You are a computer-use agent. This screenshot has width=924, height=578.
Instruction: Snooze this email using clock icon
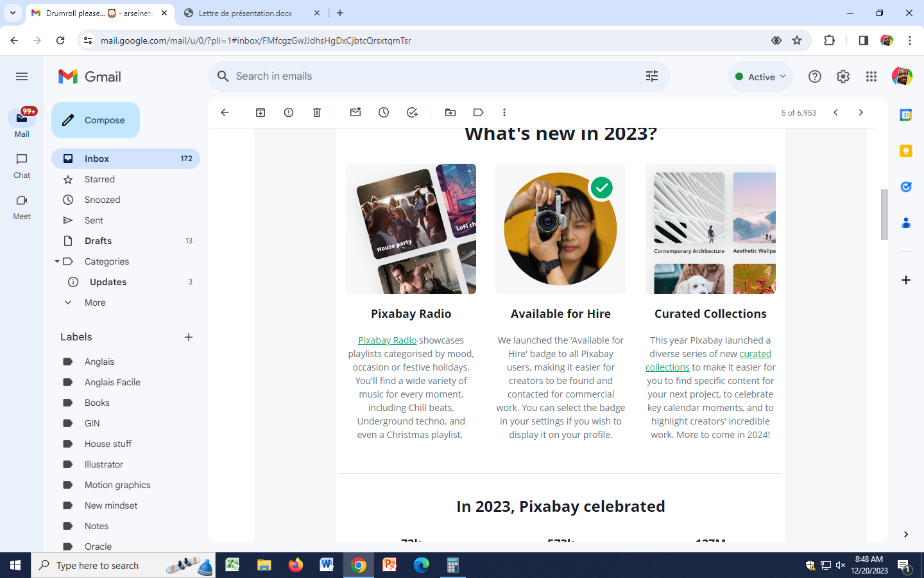click(384, 112)
